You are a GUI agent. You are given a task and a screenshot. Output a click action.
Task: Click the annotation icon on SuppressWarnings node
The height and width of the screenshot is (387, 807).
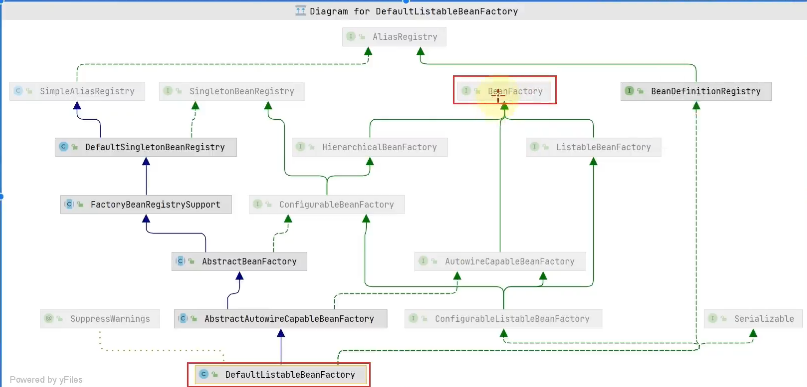pyautogui.click(x=49, y=319)
